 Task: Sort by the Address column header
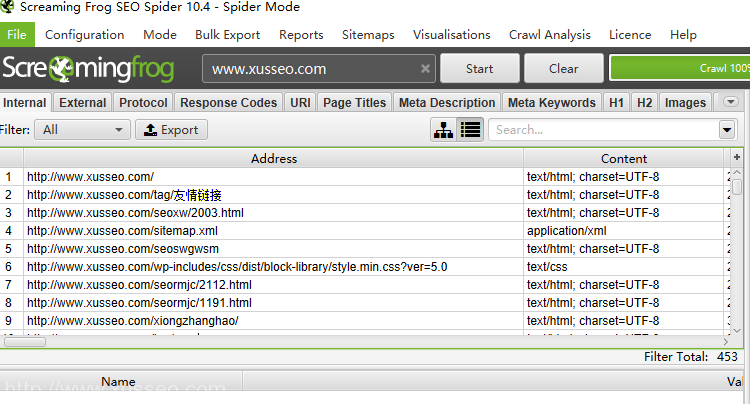[274, 158]
